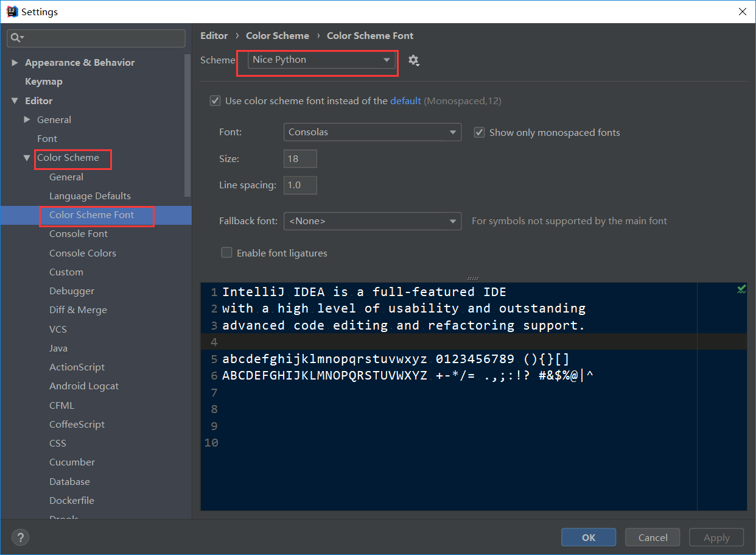Select Cucumber item

(x=72, y=462)
